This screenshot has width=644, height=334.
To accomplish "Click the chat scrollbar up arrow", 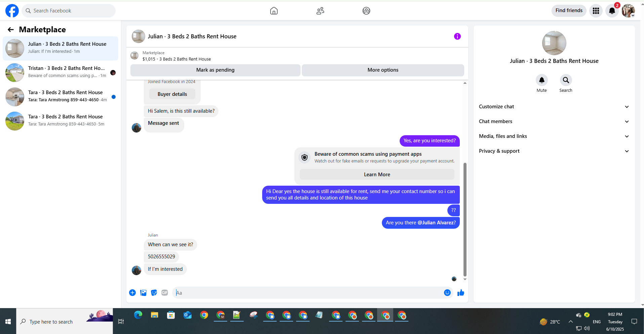I will tap(465, 83).
